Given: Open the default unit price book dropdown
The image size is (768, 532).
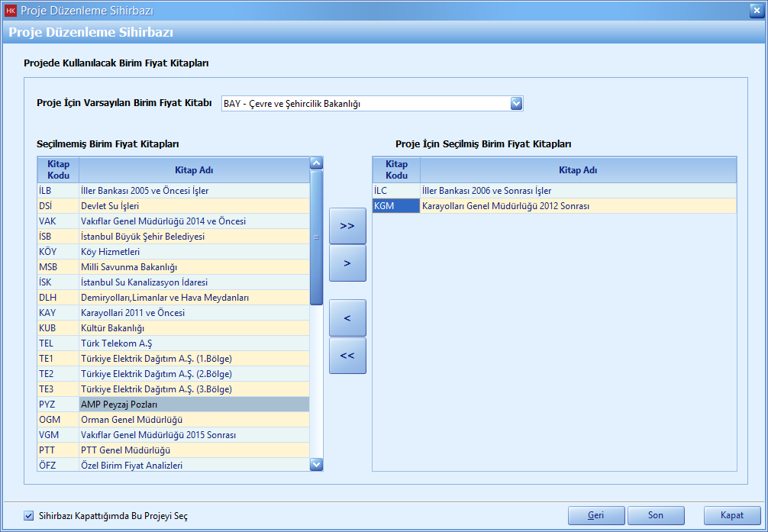Looking at the screenshot, I should [x=516, y=104].
